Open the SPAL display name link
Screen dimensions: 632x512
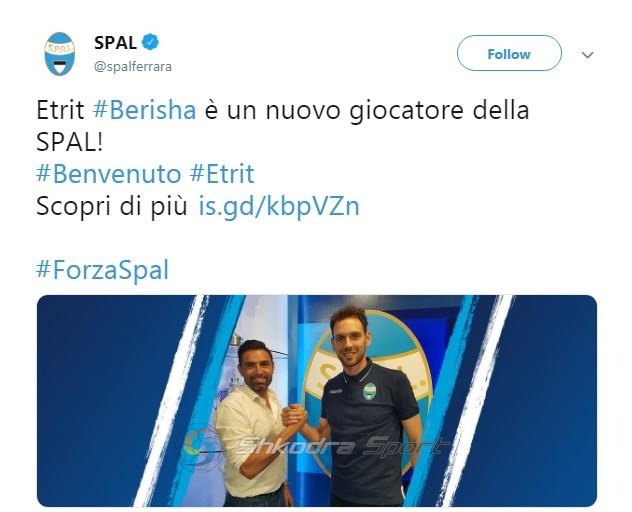(x=115, y=43)
